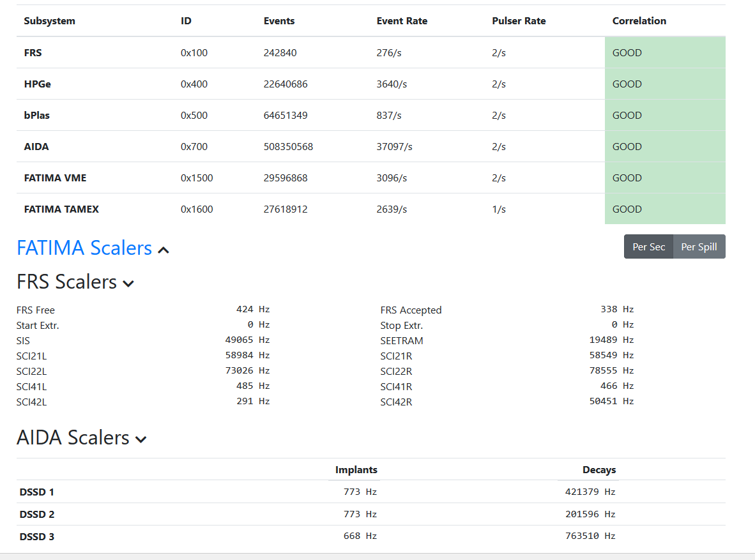Click the SIS scaler value 49065 Hz
Image resolution: width=755 pixels, height=560 pixels.
247,340
